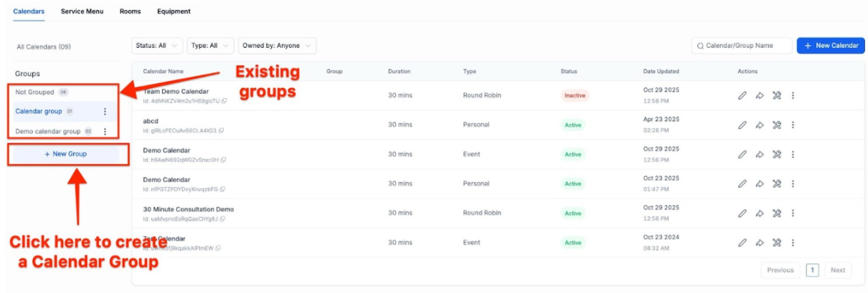Click the edit pencil for Team Demo Calendar
The height and width of the screenshot is (293, 868).
click(742, 95)
